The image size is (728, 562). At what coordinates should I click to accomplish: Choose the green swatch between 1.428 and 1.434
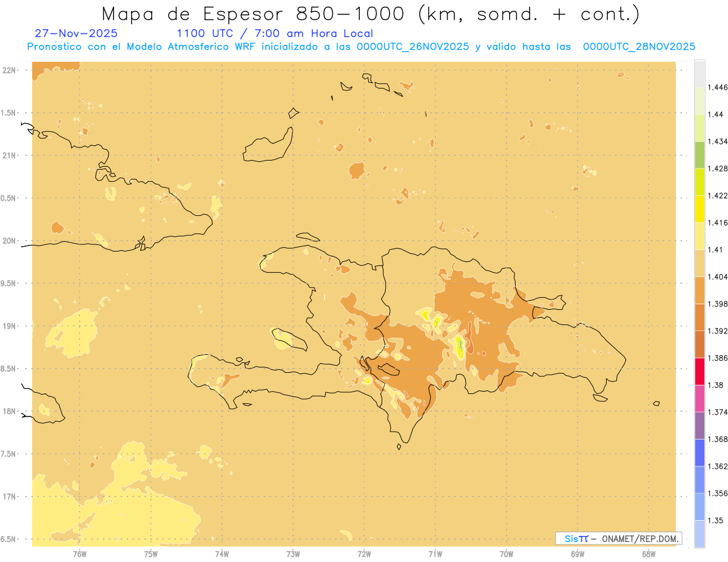click(x=699, y=155)
